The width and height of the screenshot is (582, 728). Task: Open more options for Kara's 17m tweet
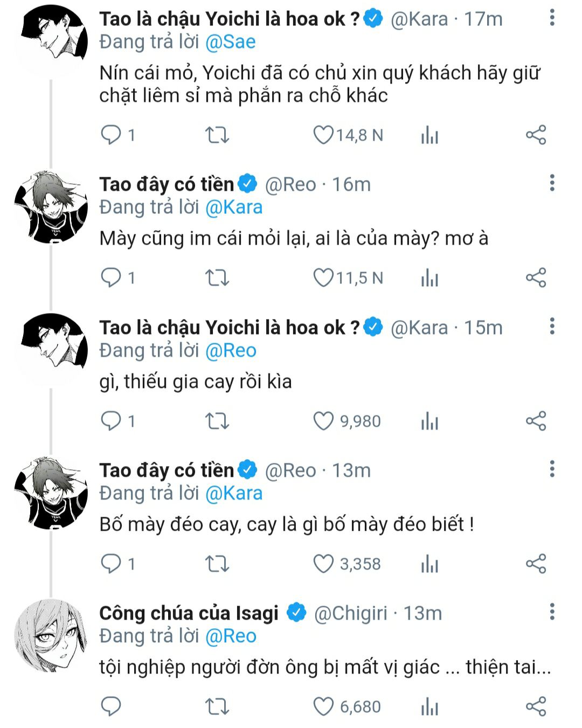coord(552,18)
